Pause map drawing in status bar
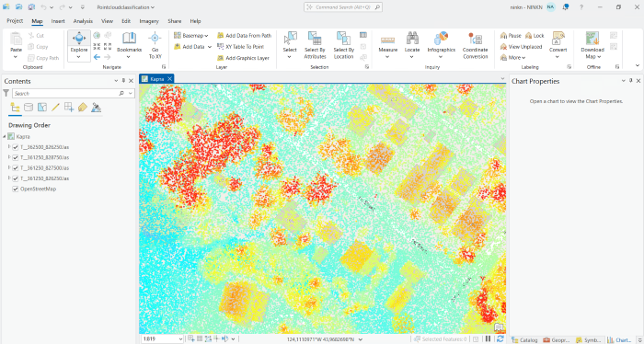 click(488, 339)
